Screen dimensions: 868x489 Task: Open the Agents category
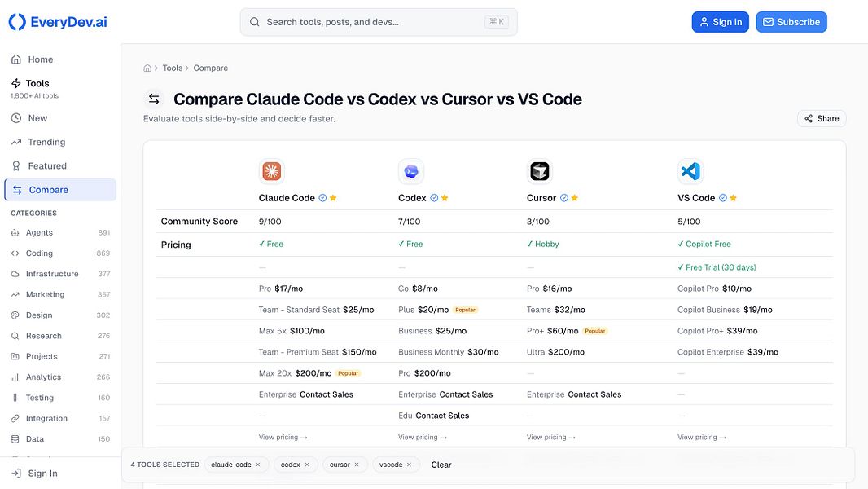(x=60, y=232)
